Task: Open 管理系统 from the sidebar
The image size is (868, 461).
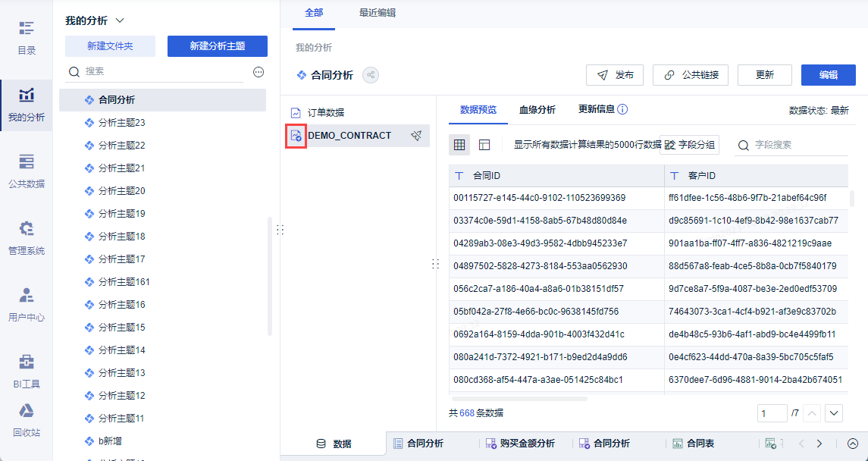Action: [x=27, y=239]
